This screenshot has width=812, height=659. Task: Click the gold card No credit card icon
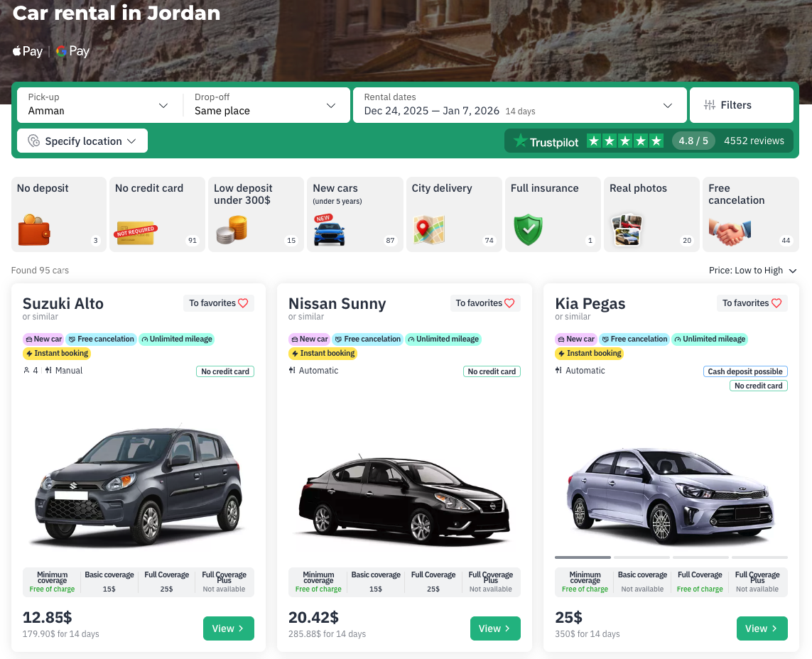[x=136, y=232]
